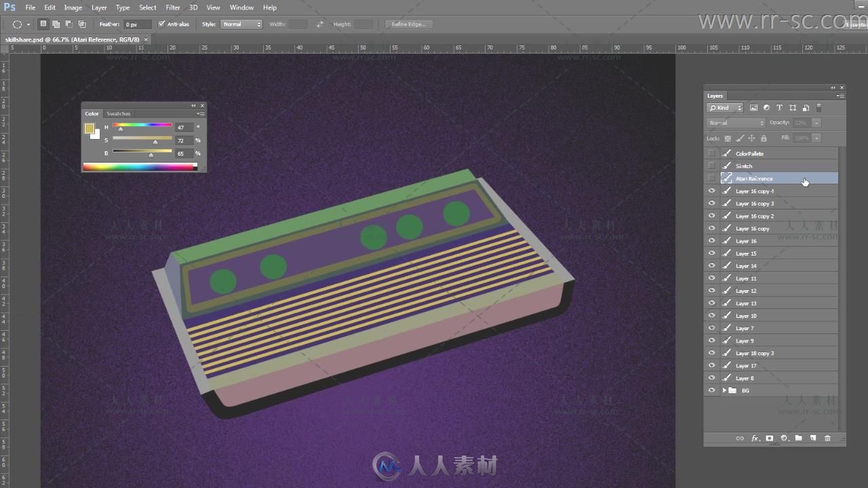Filter layers by adjustment layer icon
The image size is (868, 488).
[x=766, y=108]
